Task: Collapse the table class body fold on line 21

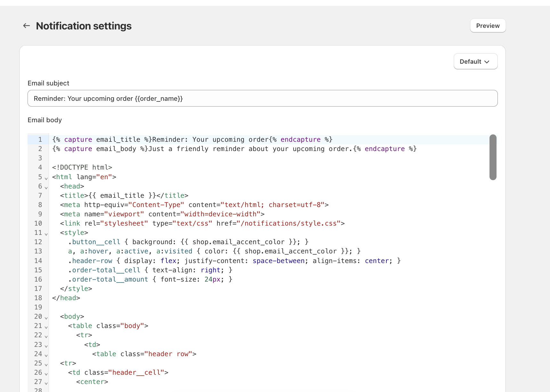Action: pos(46,327)
